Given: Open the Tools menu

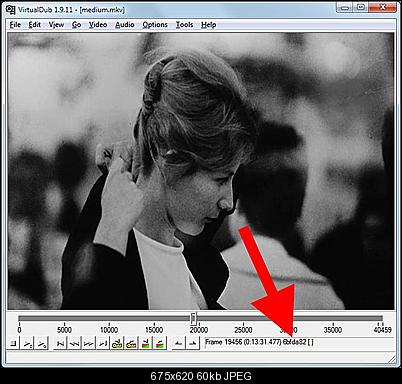Looking at the screenshot, I should (x=184, y=25).
